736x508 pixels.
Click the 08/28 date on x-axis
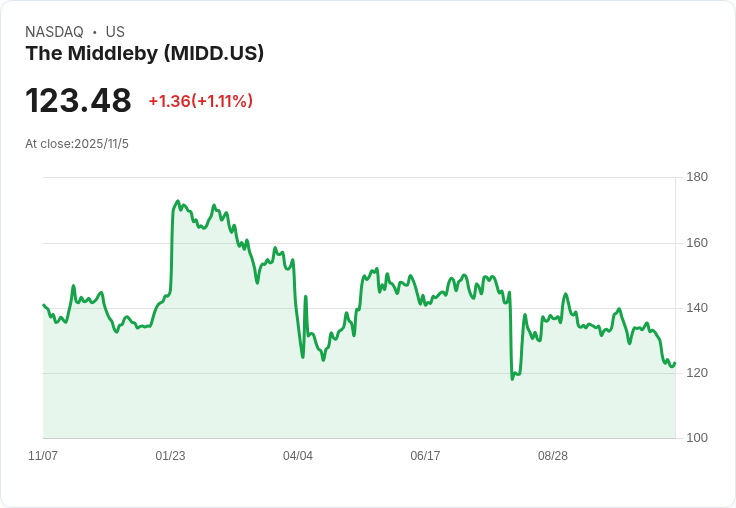tap(552, 456)
